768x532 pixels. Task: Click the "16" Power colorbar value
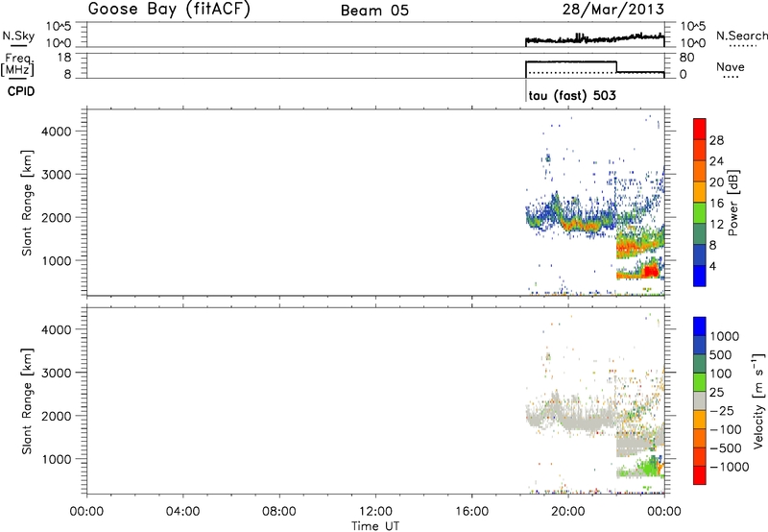(716, 204)
